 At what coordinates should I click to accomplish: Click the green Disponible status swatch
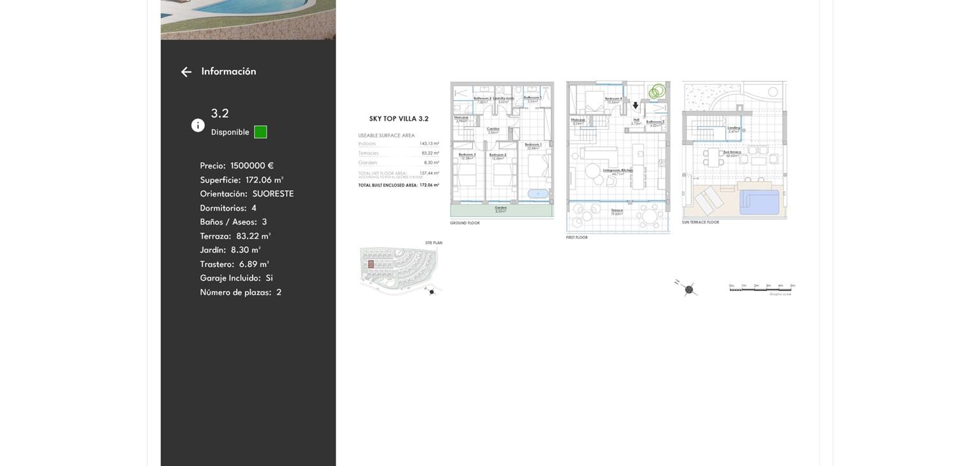click(260, 132)
